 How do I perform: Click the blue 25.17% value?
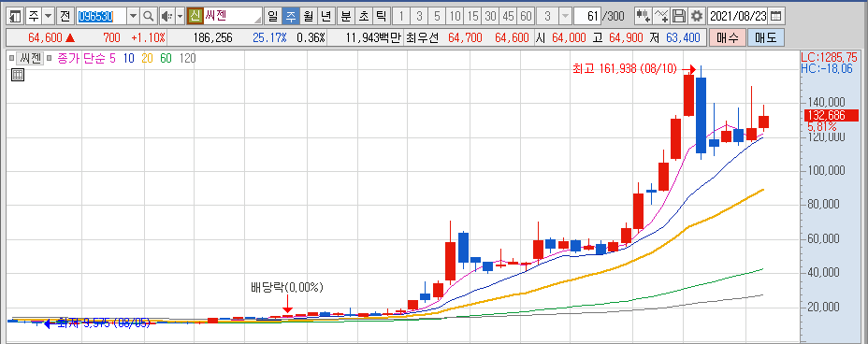pos(269,38)
